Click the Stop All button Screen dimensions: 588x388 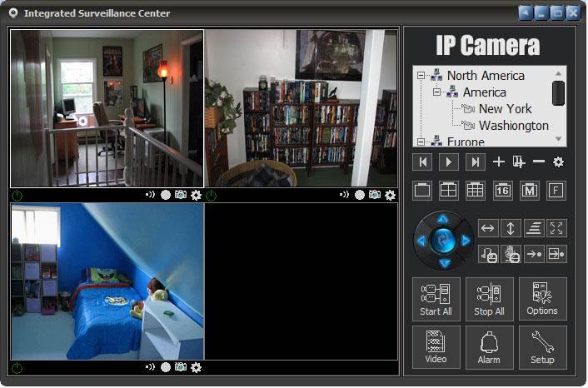[489, 299]
